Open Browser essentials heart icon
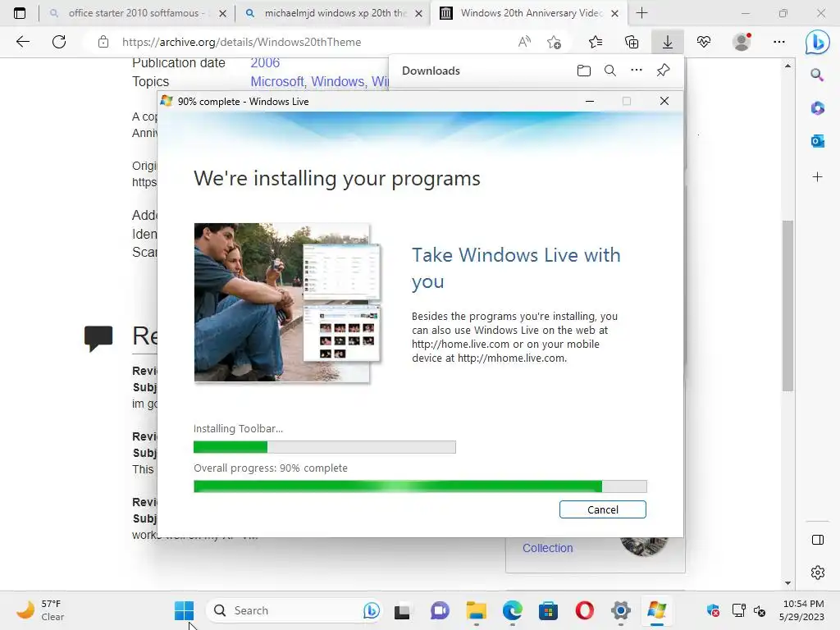 [704, 42]
